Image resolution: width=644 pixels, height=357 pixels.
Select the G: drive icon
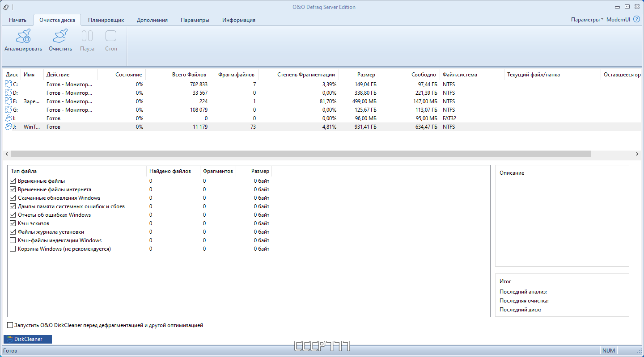point(8,110)
